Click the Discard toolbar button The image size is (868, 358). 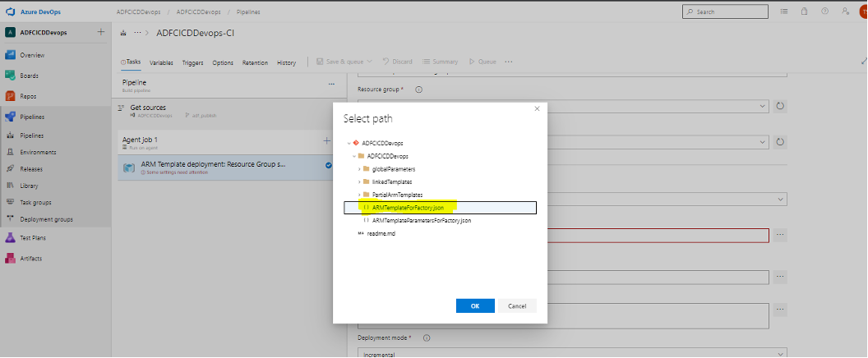point(398,62)
